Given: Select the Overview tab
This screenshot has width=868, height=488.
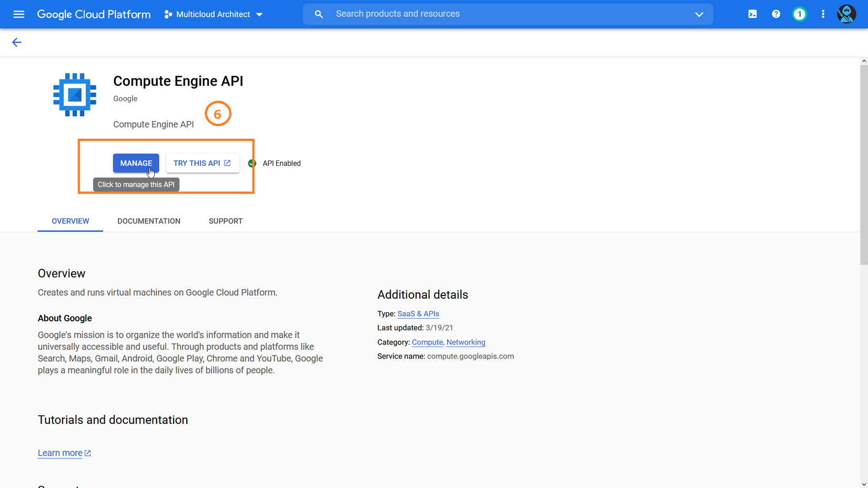Looking at the screenshot, I should pyautogui.click(x=70, y=221).
